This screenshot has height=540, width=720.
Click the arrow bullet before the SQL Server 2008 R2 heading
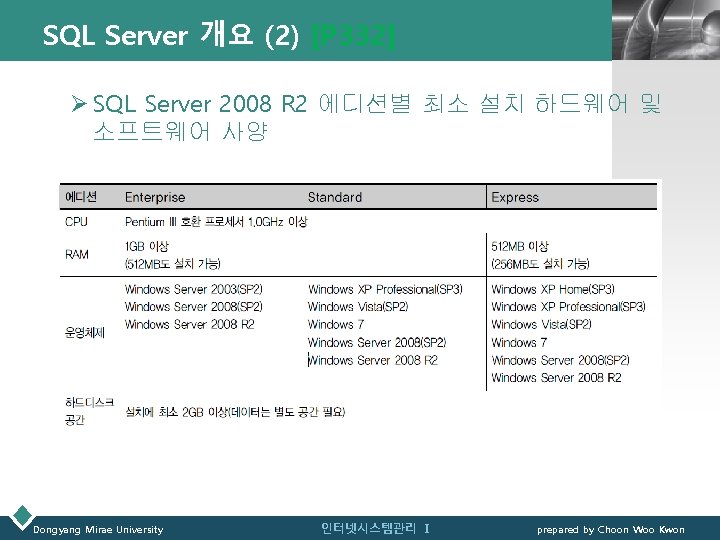[79, 104]
